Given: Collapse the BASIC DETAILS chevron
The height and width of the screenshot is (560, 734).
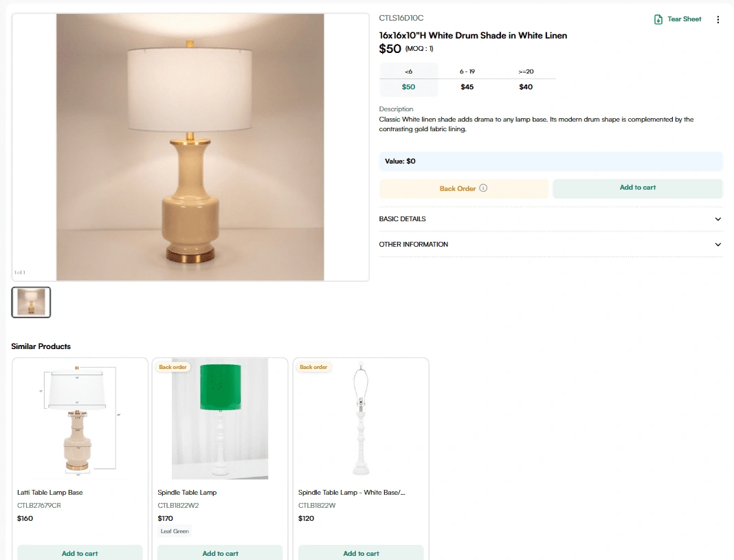Looking at the screenshot, I should point(718,219).
